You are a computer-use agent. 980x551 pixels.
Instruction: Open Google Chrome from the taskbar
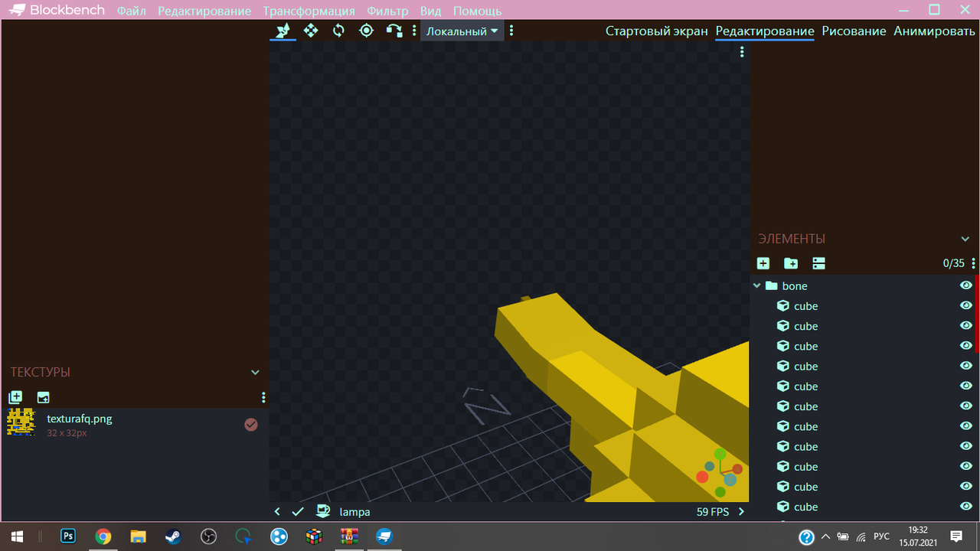(103, 536)
